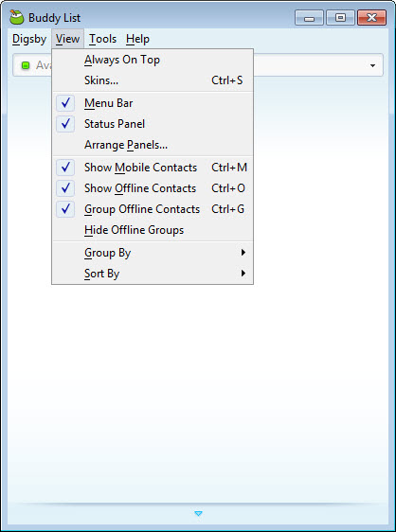Click the blue triangle at window bottom
396x532 pixels.
pos(198,513)
